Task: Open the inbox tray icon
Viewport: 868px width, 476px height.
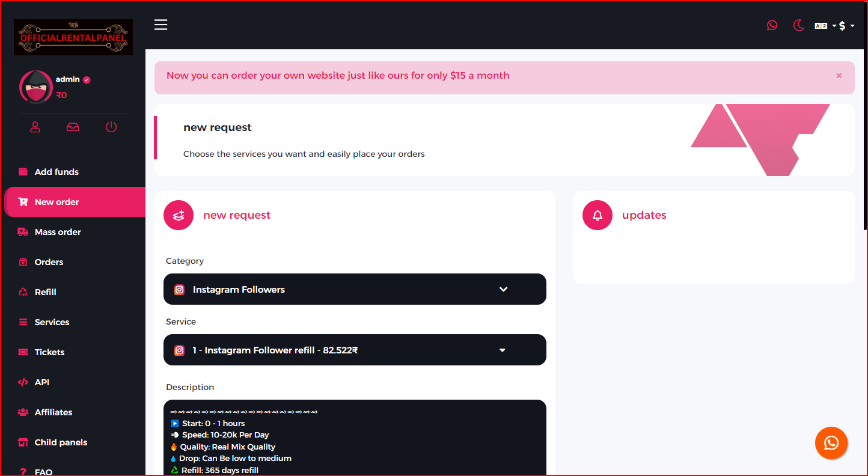Action: [x=73, y=127]
